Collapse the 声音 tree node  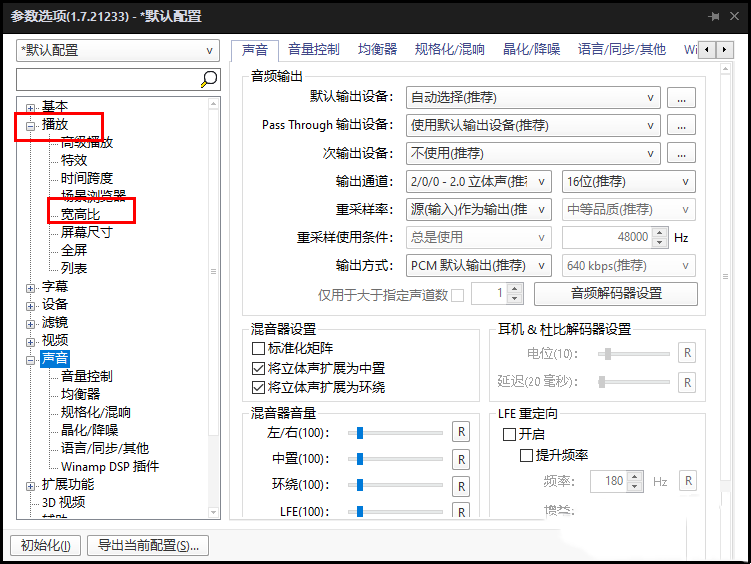(x=30, y=360)
